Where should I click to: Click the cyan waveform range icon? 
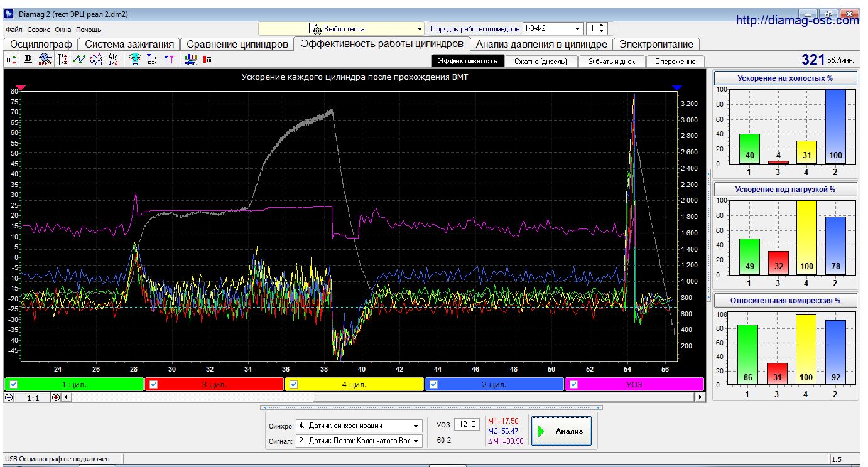tap(134, 59)
